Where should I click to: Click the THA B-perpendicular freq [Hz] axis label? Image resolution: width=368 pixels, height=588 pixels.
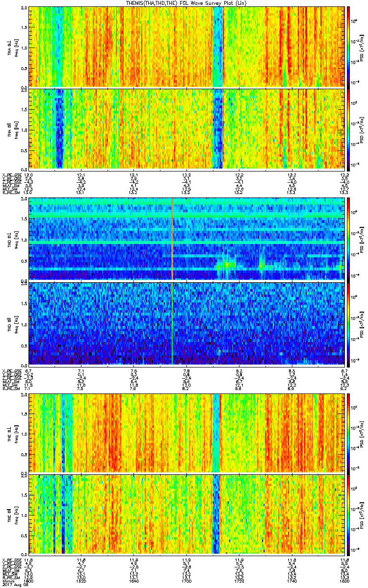point(16,47)
